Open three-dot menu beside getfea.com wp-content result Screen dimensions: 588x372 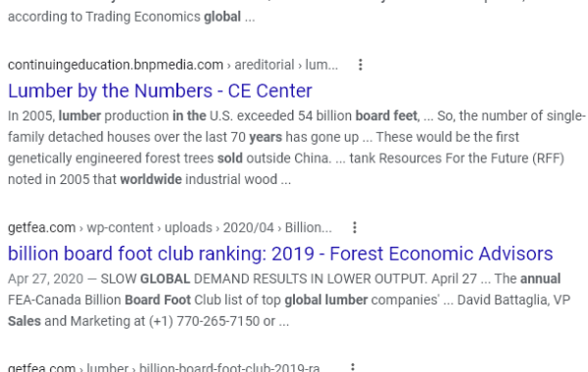355,227
